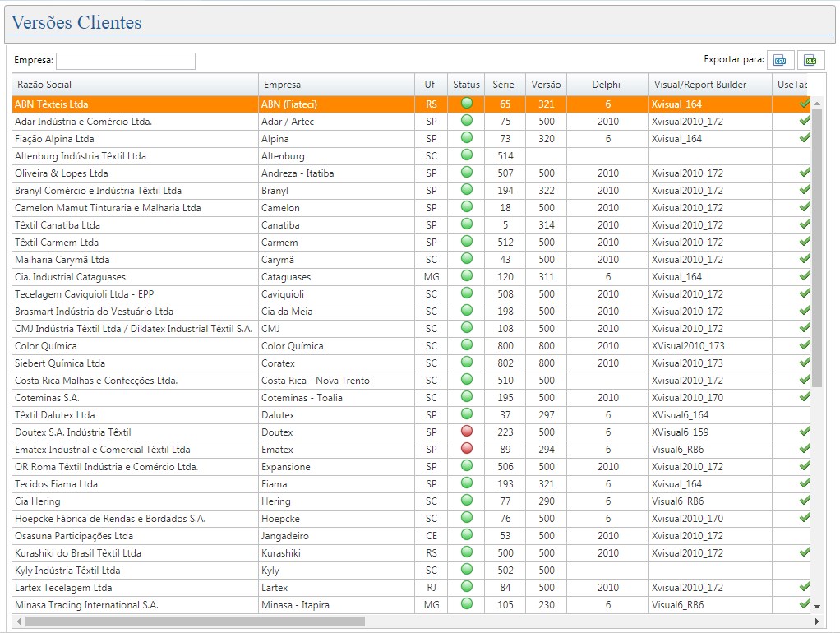Click the check mark in Andreza - Itatiba row
Image resolution: width=840 pixels, height=633 pixels.
804,173
